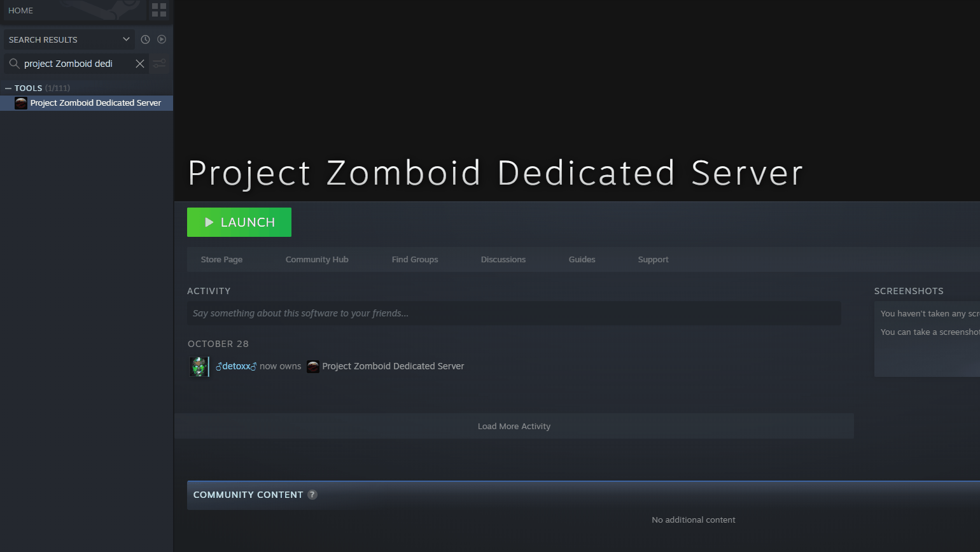
Task: Open the Guides tab
Action: tap(582, 260)
